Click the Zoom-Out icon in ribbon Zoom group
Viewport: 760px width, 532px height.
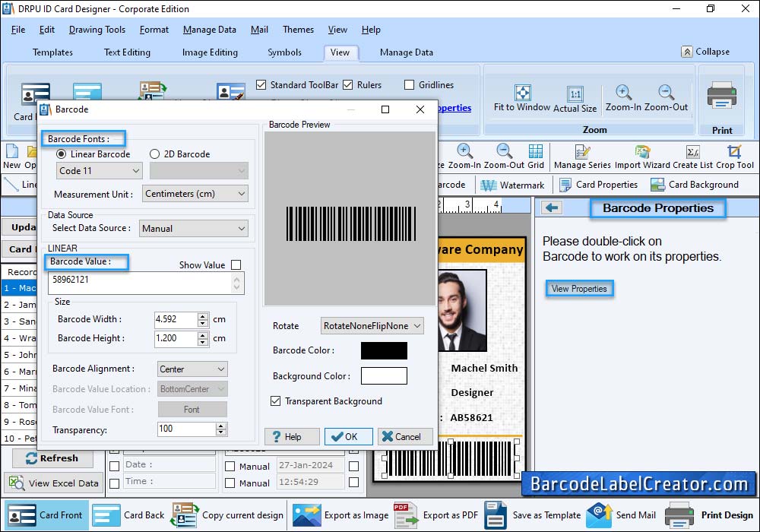666,92
